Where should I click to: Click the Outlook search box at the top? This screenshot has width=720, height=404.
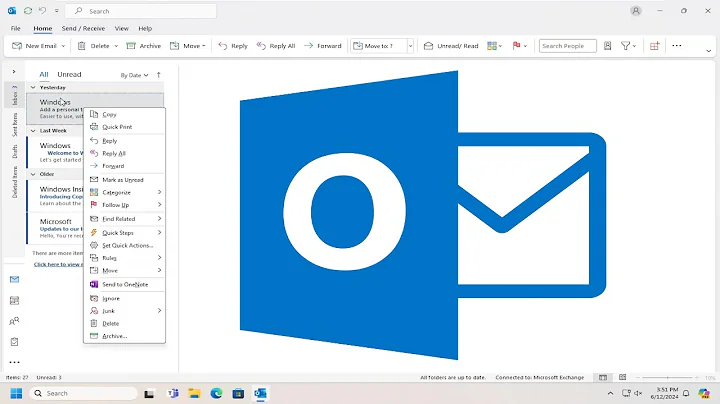click(141, 11)
